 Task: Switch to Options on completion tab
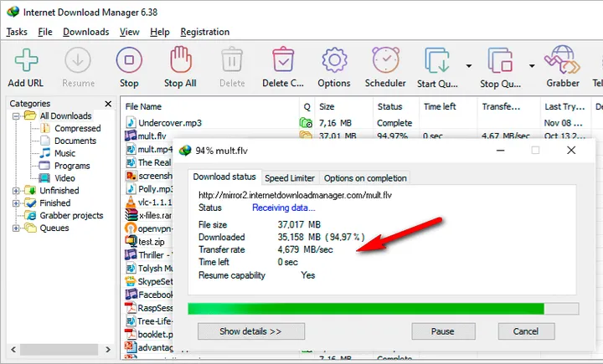(365, 178)
